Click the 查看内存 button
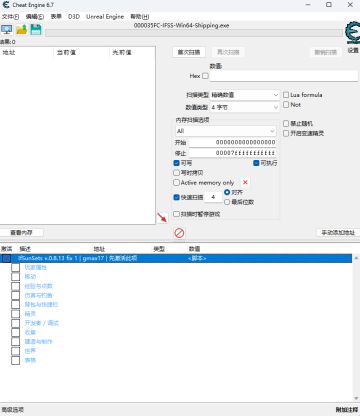 point(21,232)
